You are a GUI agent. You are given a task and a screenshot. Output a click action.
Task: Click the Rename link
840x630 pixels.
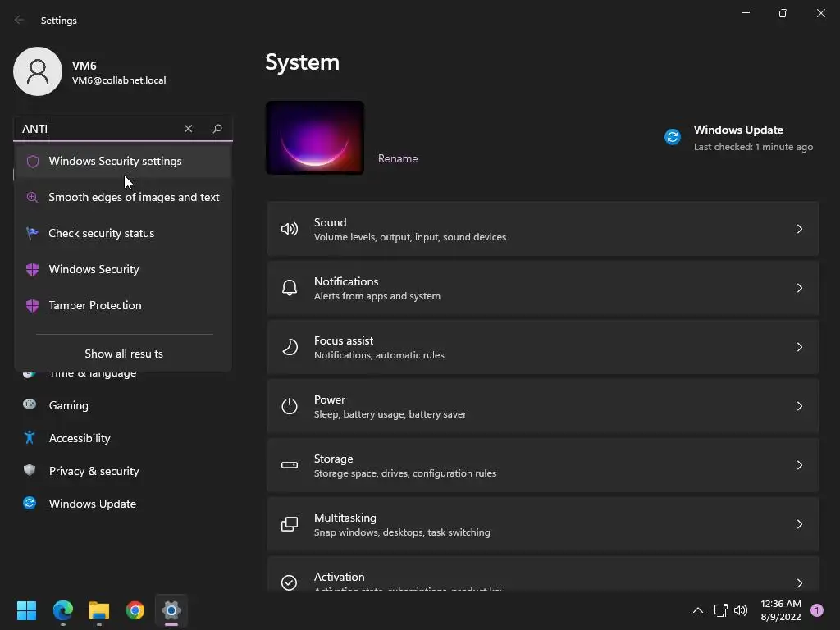pyautogui.click(x=398, y=158)
